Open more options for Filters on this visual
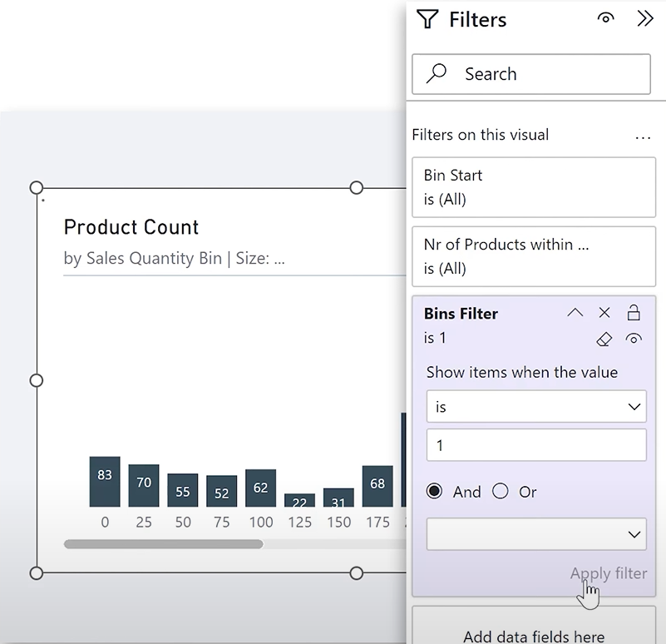666x644 pixels. tap(643, 137)
